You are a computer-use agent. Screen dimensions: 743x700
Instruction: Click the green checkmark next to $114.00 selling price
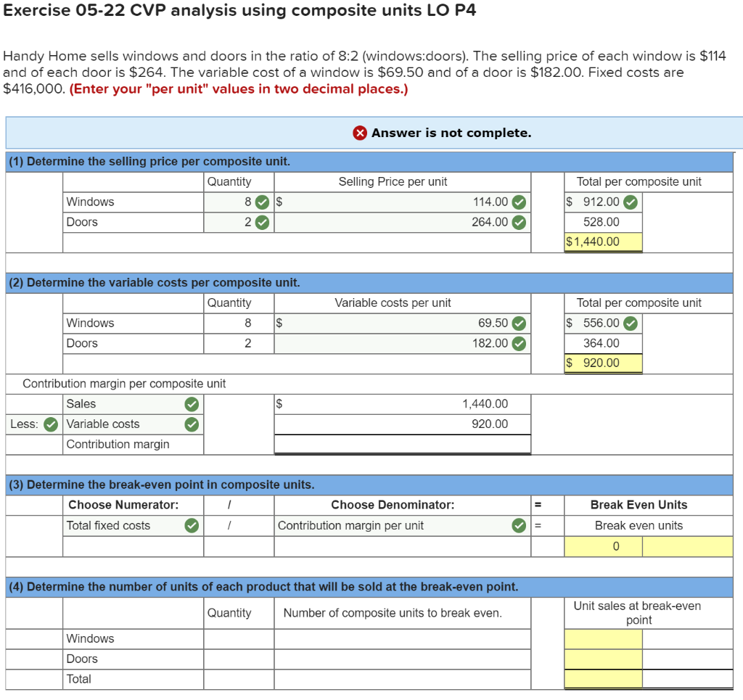coord(517,202)
